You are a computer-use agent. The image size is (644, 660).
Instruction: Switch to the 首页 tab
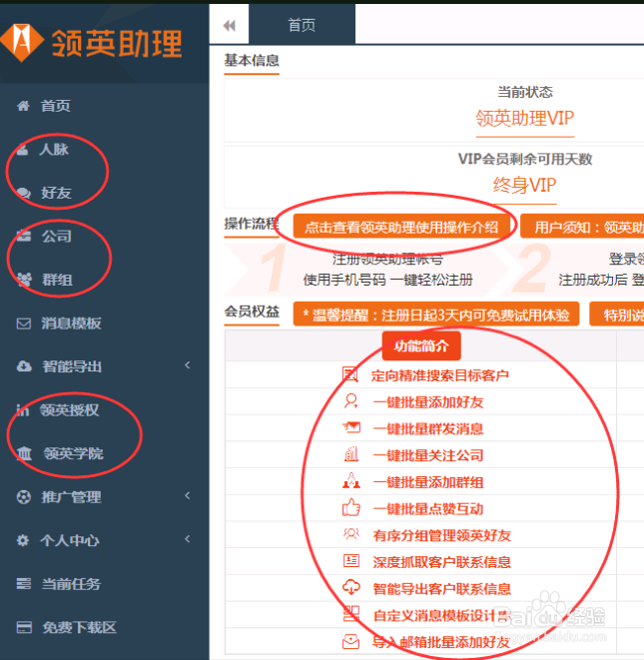302,25
